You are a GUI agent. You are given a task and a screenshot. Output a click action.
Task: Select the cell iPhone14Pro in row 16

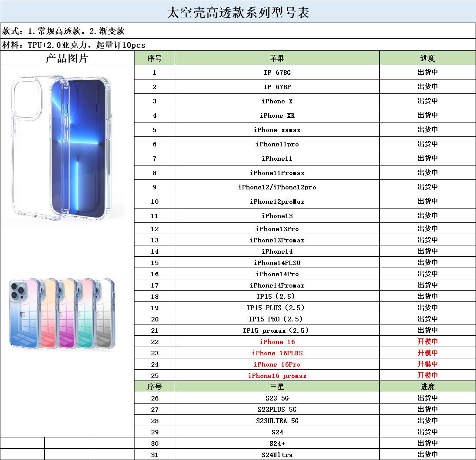point(277,274)
